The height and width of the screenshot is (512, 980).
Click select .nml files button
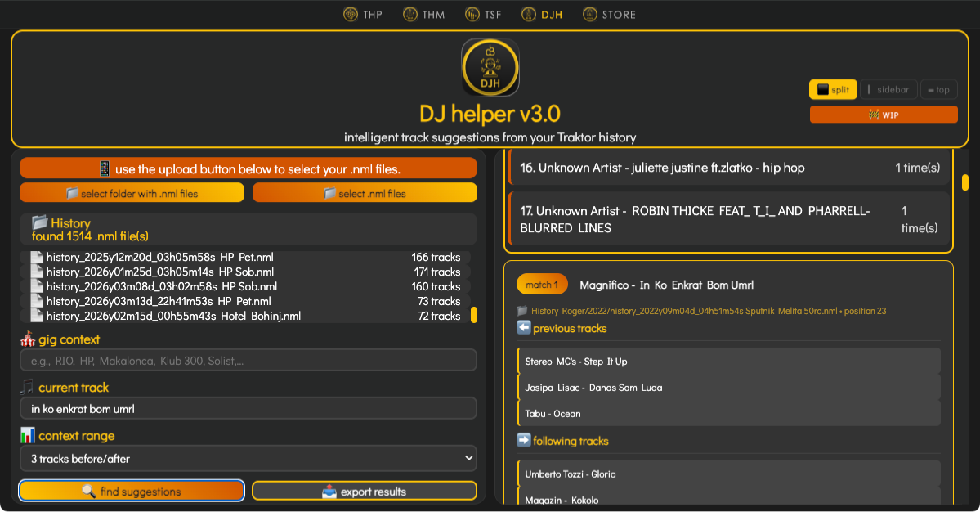tap(365, 193)
